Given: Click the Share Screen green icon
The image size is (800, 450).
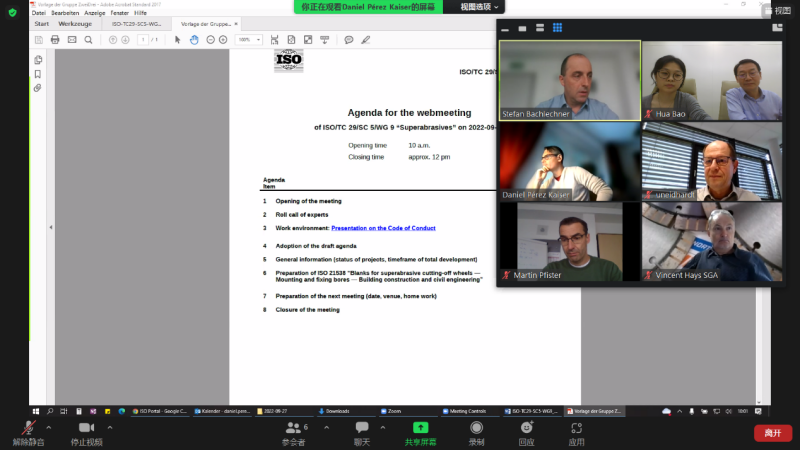Looking at the screenshot, I should click(x=420, y=428).
